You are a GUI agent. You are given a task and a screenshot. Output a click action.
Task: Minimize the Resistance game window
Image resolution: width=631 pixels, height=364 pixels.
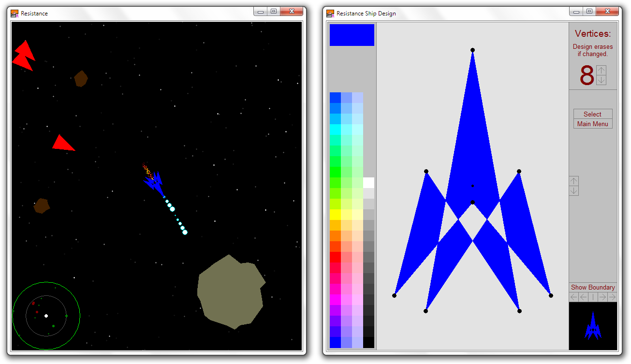coord(261,12)
